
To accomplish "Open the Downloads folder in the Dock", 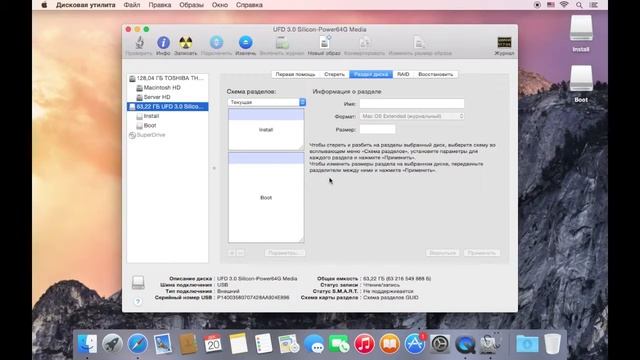I will coord(527,344).
